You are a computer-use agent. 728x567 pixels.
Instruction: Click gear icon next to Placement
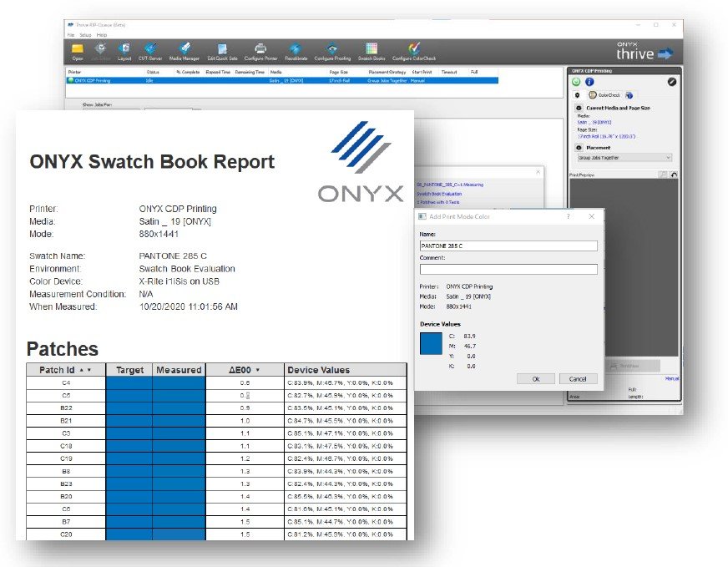[x=579, y=148]
